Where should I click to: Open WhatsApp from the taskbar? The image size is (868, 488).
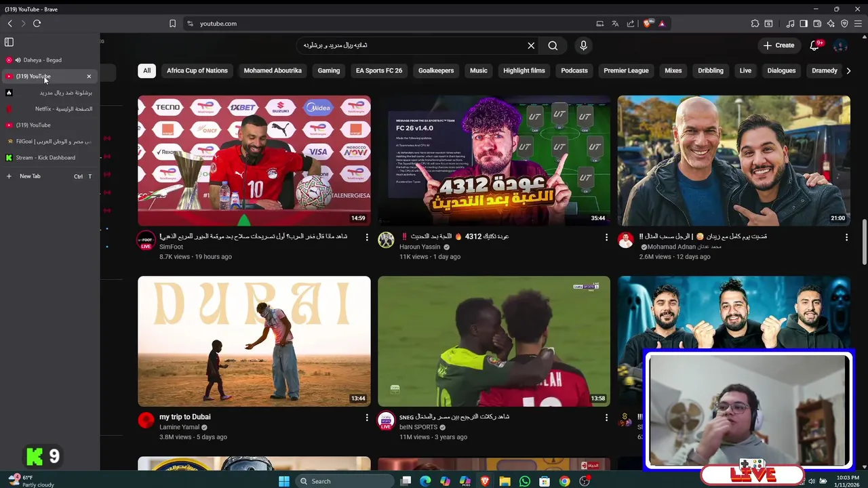click(525, 481)
